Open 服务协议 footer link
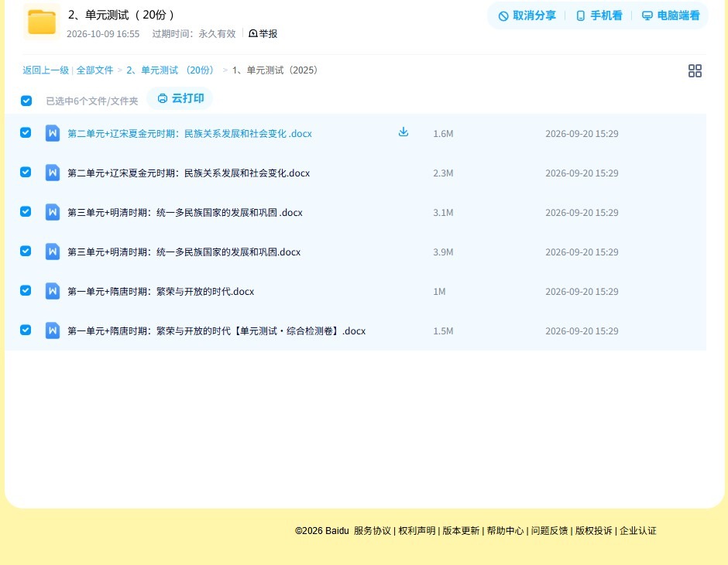 coord(373,531)
